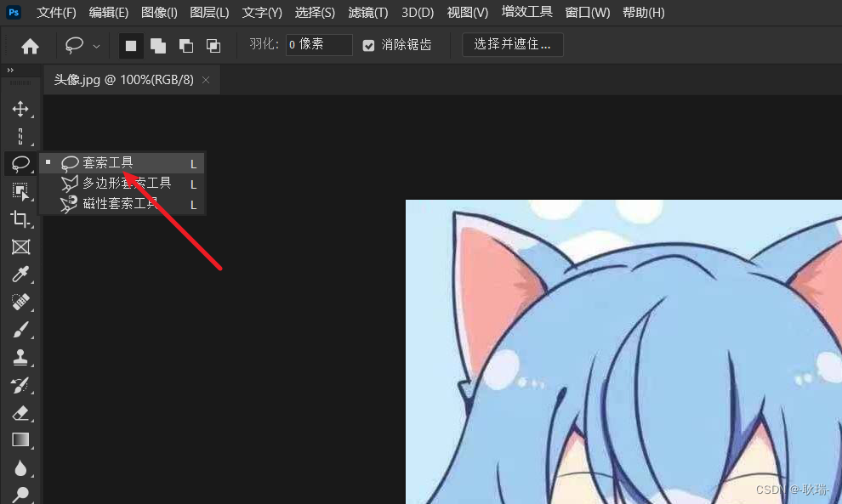Select the Eyedropper tool
This screenshot has height=504, width=842.
point(20,275)
